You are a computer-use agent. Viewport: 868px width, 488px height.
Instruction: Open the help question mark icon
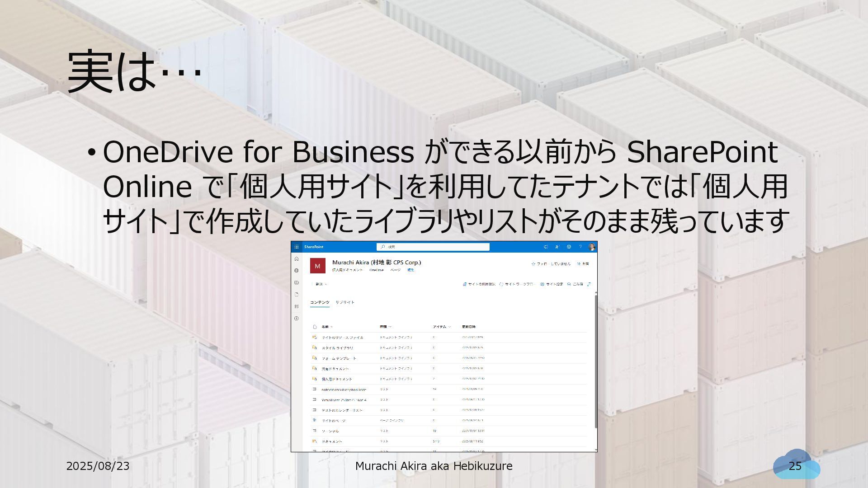click(580, 247)
